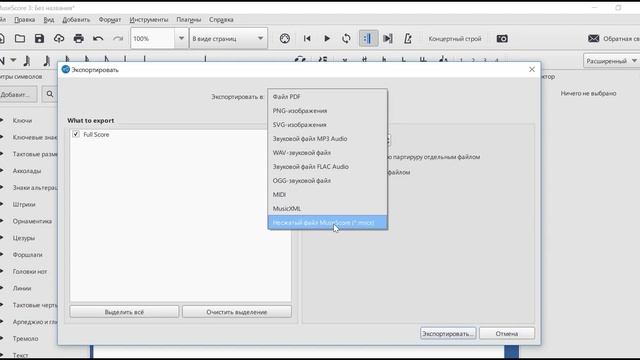Screen dimensions: 640x360
Task: Toggle the metronome icon
Action: [x=408, y=38]
